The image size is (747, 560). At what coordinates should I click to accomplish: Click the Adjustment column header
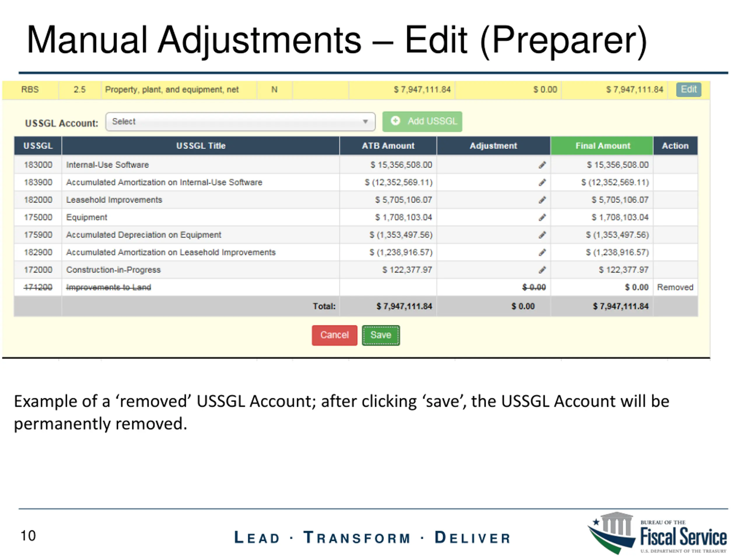pyautogui.click(x=493, y=146)
